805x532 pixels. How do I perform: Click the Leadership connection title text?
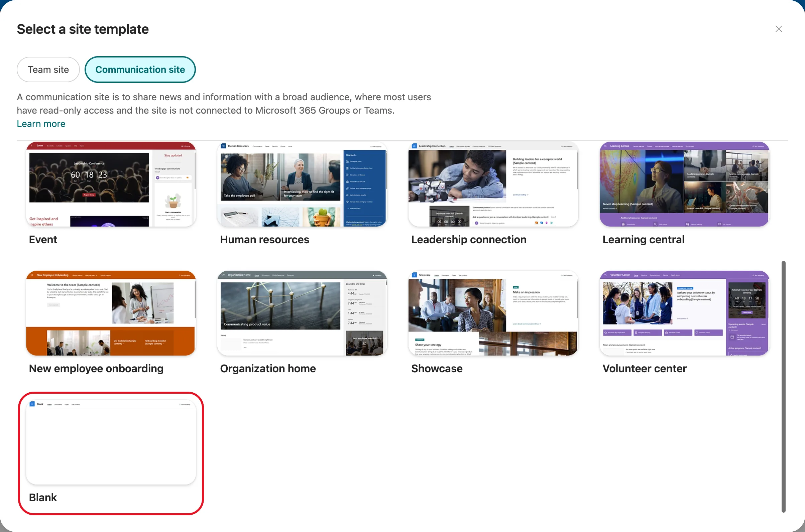tap(469, 240)
